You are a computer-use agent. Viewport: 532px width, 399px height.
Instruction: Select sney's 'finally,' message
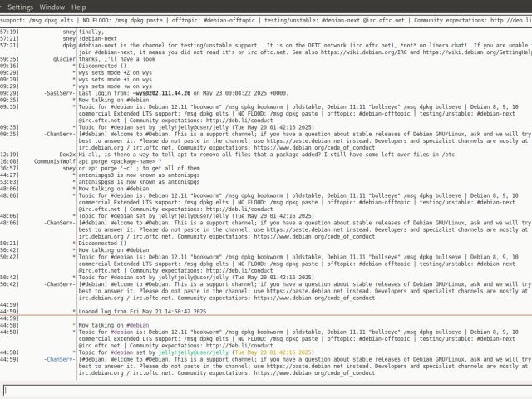pyautogui.click(x=91, y=32)
